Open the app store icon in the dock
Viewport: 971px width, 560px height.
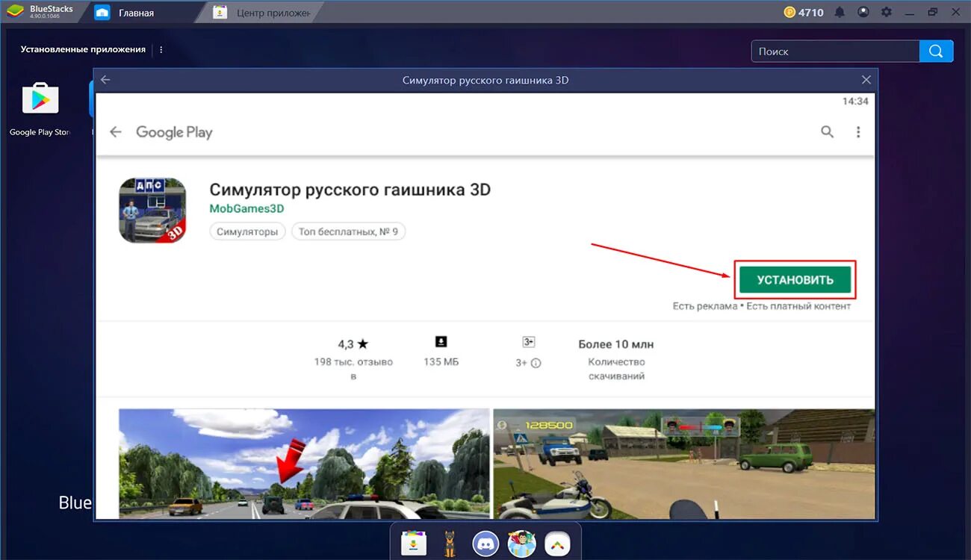tap(413, 544)
